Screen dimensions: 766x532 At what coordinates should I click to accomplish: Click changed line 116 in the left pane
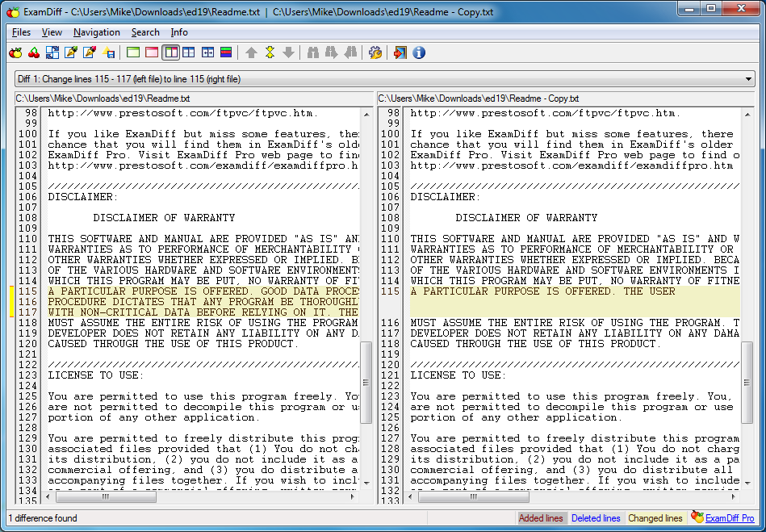click(x=203, y=302)
